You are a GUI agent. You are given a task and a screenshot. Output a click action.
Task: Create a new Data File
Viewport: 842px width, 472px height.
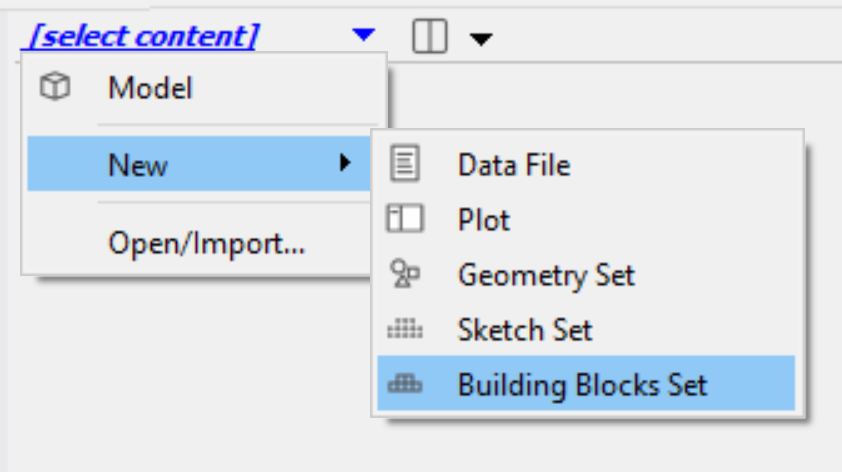(x=514, y=164)
